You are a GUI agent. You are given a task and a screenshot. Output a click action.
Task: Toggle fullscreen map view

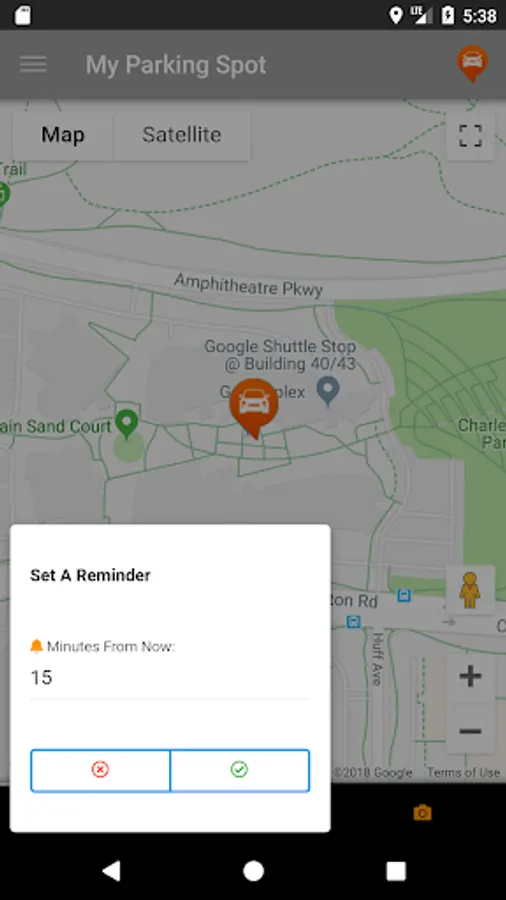(470, 136)
